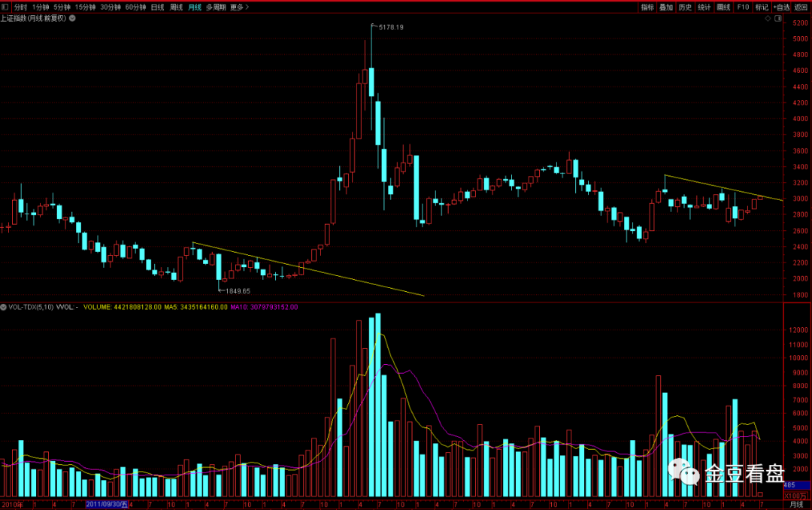Click the 1849.65 low price label

click(x=238, y=291)
